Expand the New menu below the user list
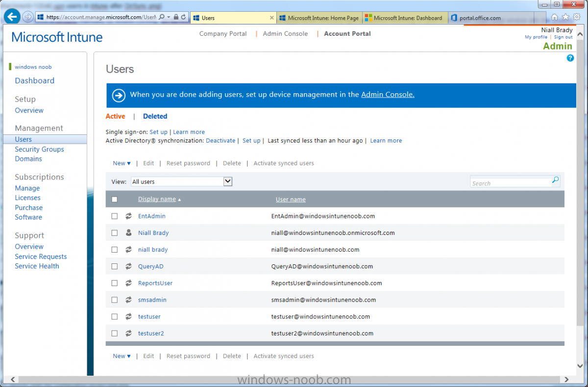This screenshot has height=387, width=588. pos(122,356)
